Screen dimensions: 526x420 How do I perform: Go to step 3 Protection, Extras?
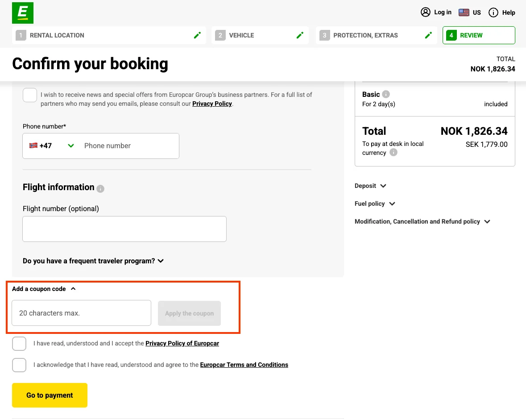click(x=377, y=35)
